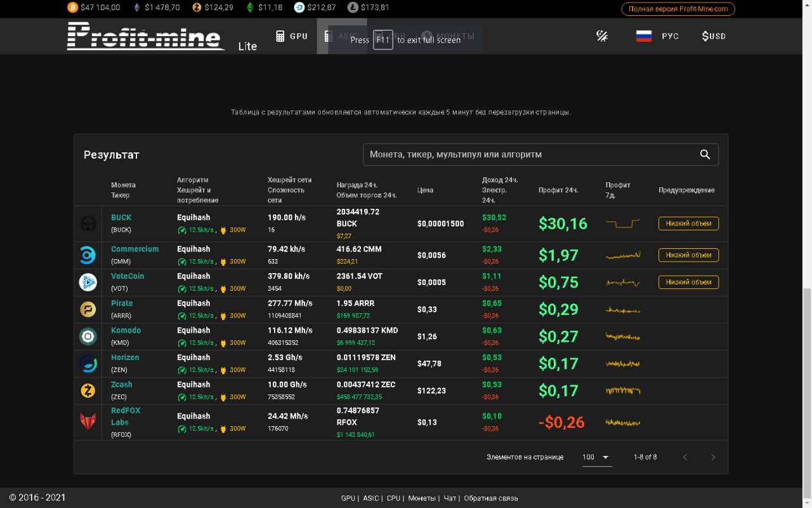Click the low volume warning for BUCK
The height and width of the screenshot is (508, 812).
(x=688, y=223)
